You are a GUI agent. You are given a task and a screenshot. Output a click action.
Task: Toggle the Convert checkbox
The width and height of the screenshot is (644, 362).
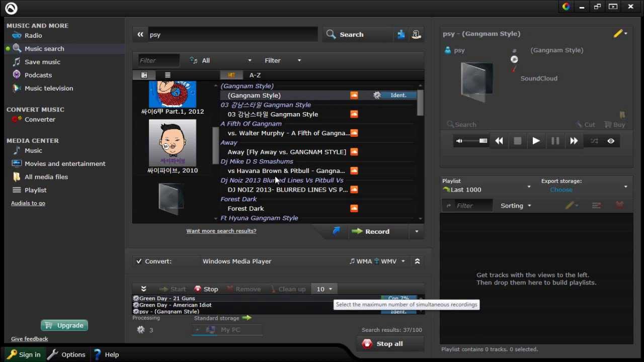coord(139,261)
